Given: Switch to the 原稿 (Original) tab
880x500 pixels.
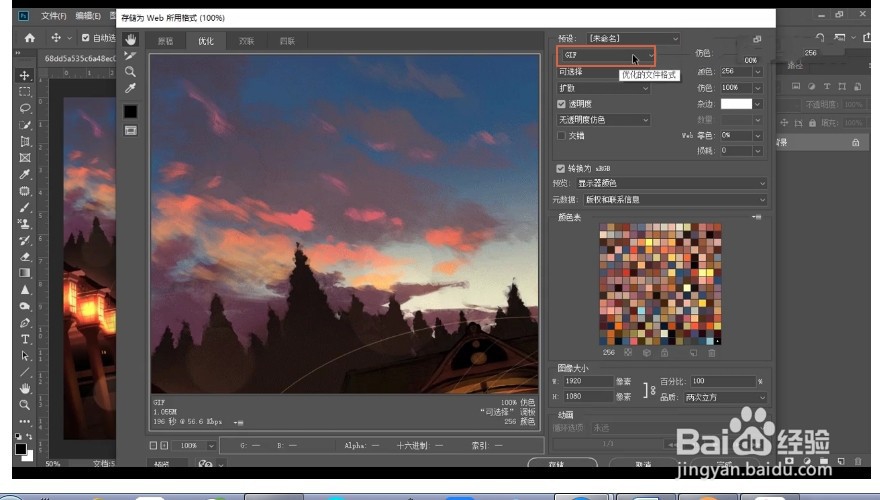Looking at the screenshot, I should coord(165,41).
